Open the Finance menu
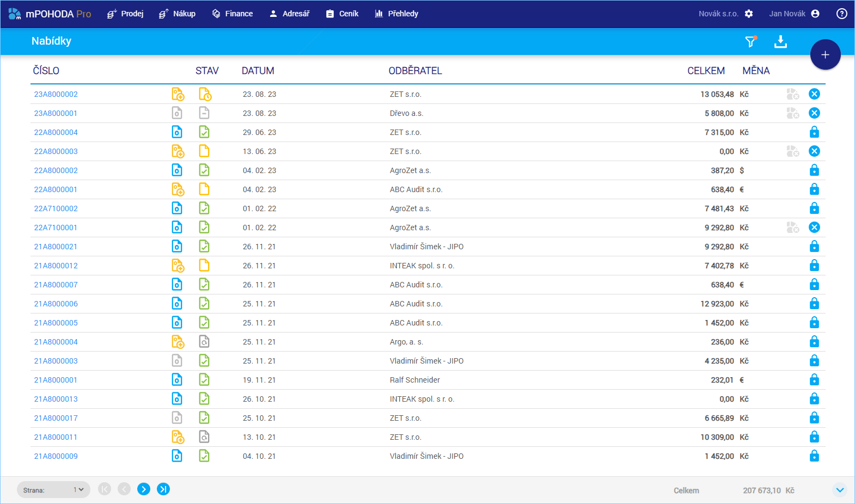Screen dimensions: 855x504 point(233,14)
